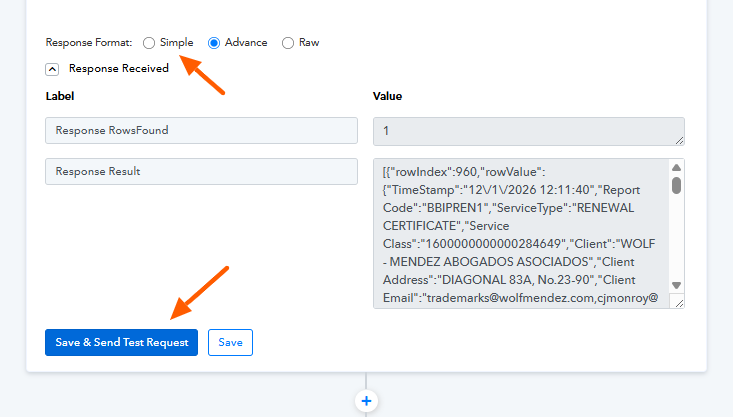Click the Label column header

[x=60, y=97]
